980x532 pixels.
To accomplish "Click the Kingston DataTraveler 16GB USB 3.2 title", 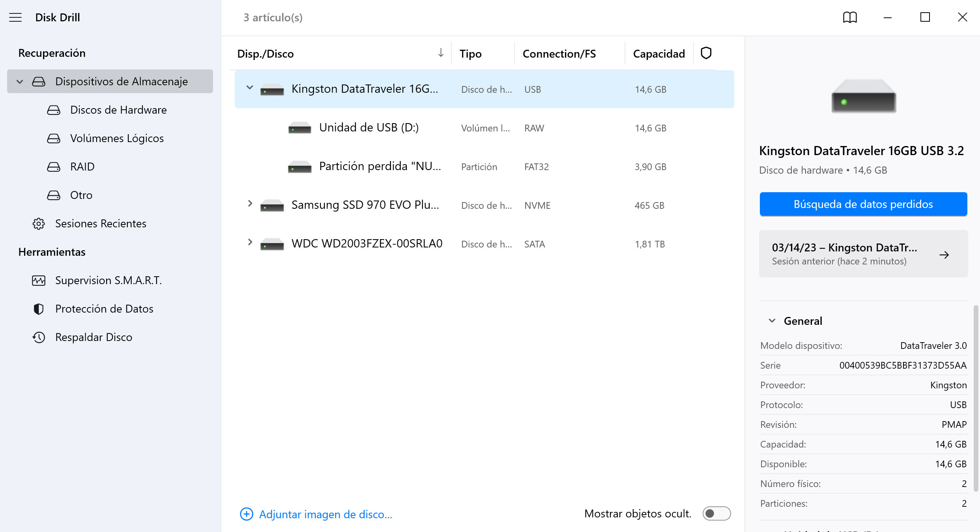I will [861, 151].
